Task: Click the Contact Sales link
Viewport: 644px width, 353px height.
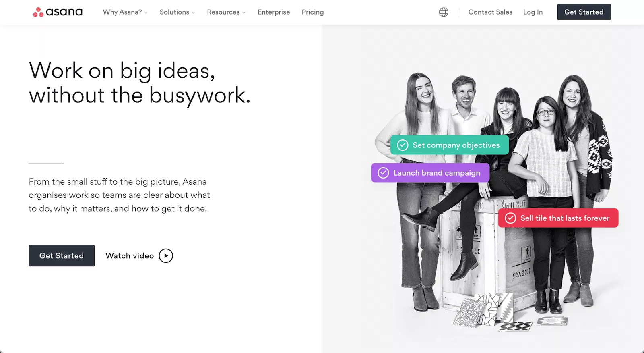Action: [490, 12]
